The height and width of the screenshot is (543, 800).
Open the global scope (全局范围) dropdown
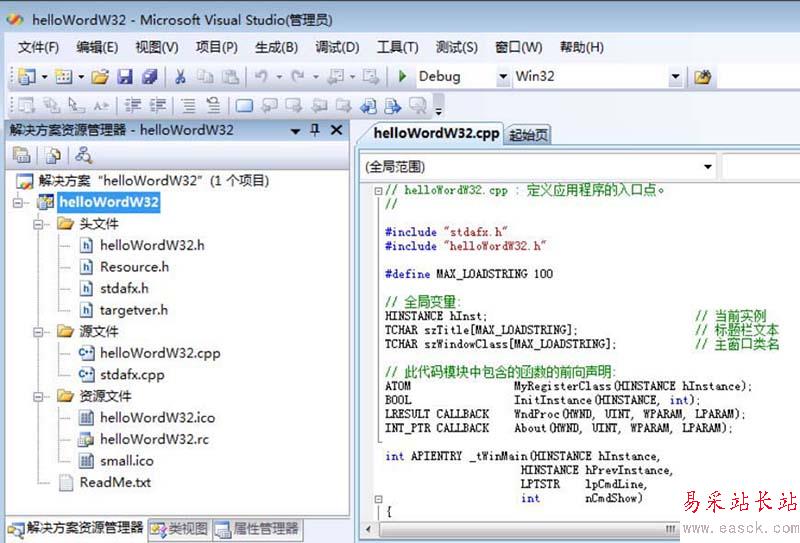[708, 167]
